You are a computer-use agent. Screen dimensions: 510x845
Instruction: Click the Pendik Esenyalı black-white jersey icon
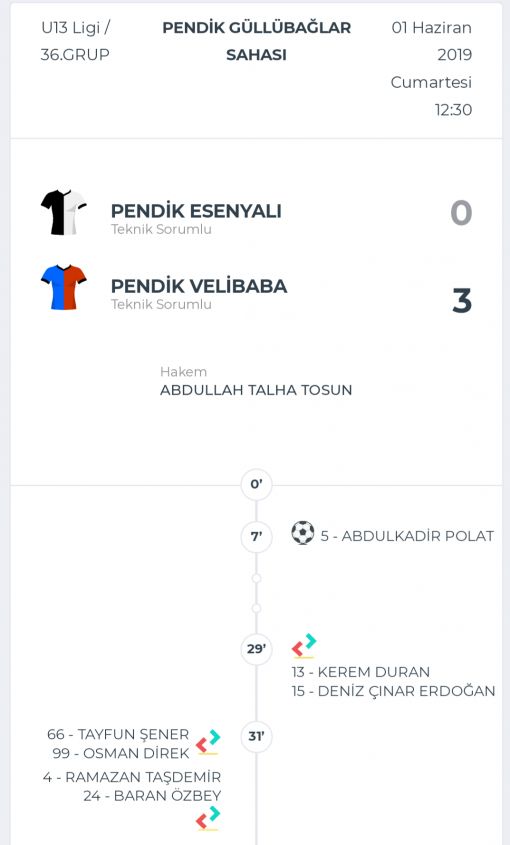(64, 212)
